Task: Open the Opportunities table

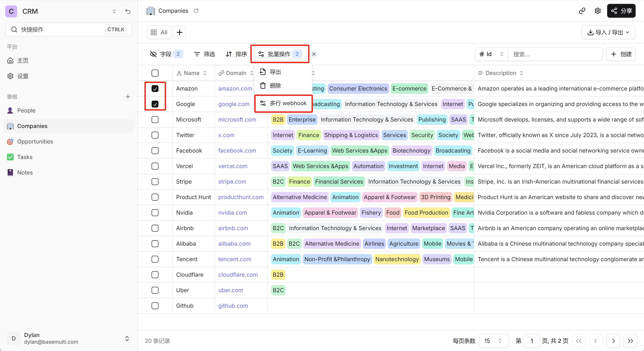Action: (x=69, y=141)
